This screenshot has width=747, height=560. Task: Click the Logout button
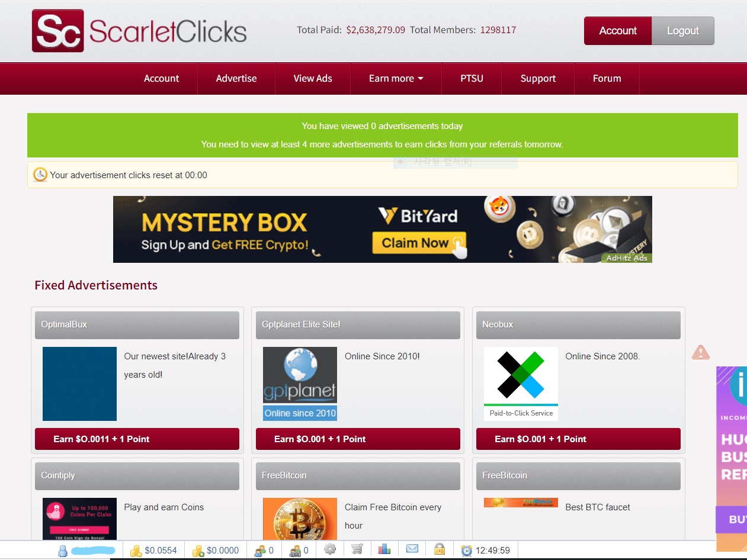click(683, 31)
